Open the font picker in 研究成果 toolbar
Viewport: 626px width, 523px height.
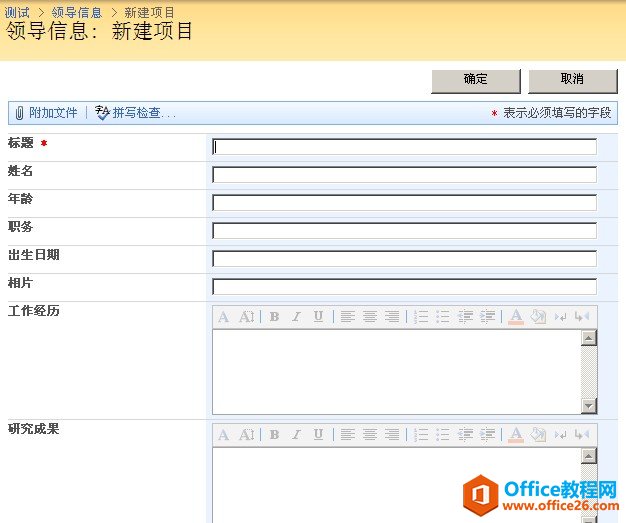[224, 435]
